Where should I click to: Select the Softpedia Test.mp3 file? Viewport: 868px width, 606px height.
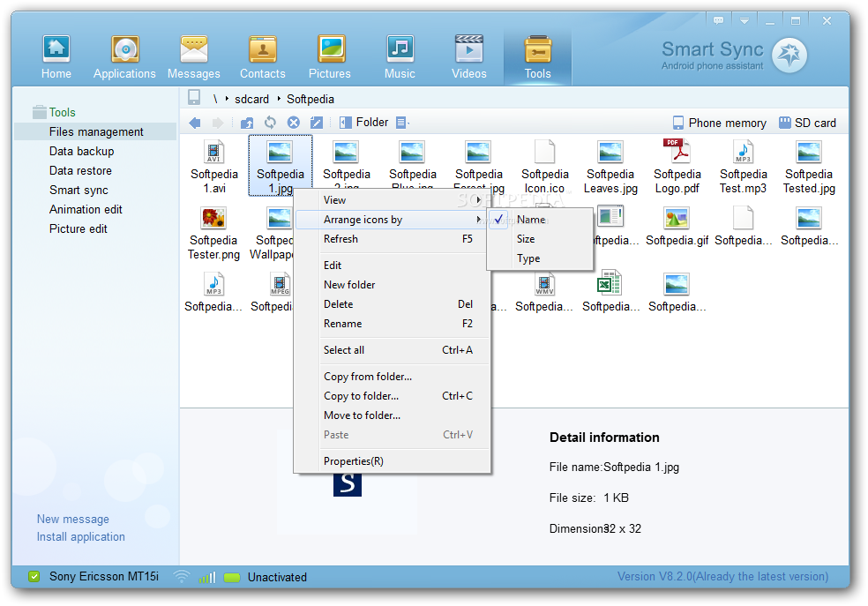743,166
